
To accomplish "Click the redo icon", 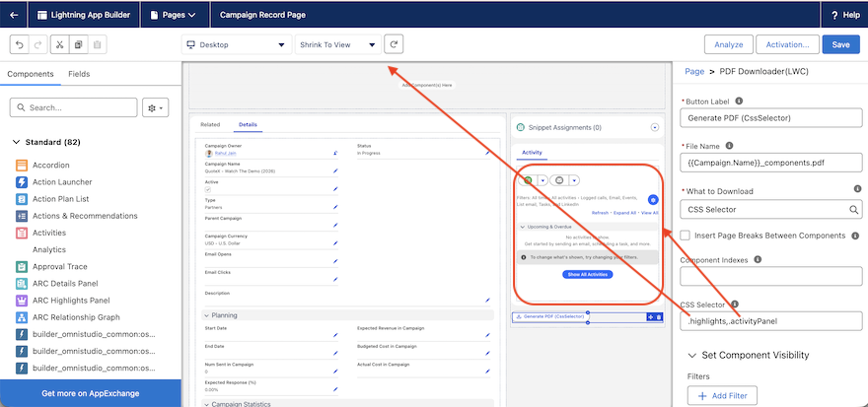I will pyautogui.click(x=38, y=44).
